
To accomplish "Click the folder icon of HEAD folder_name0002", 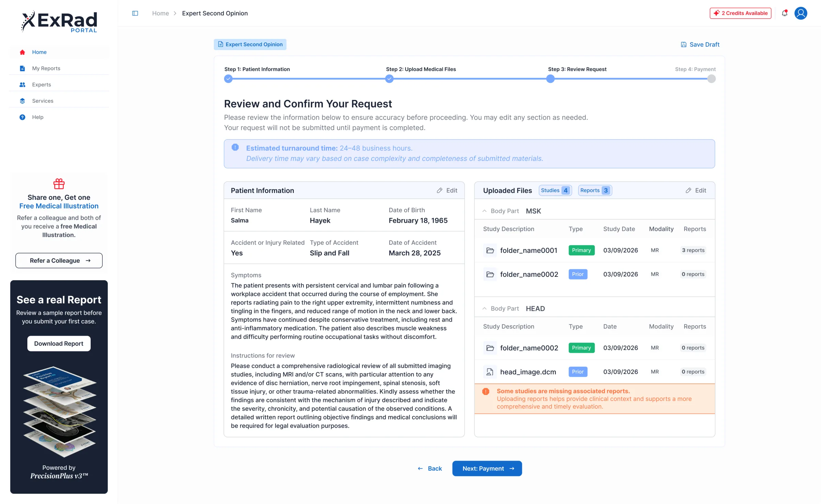I will pyautogui.click(x=490, y=348).
